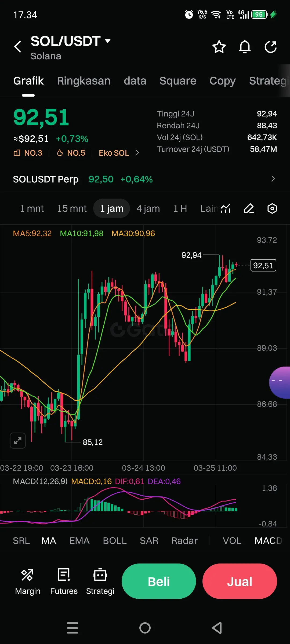Enable the VOL sub-indicator

click(232, 541)
